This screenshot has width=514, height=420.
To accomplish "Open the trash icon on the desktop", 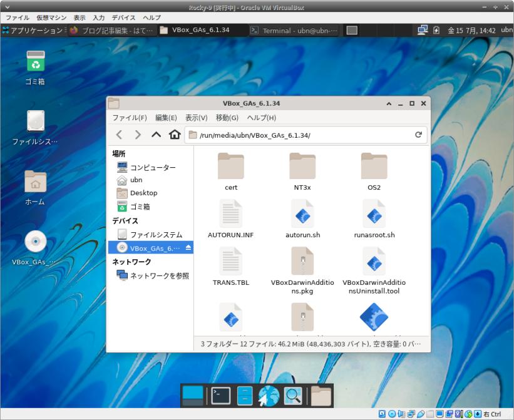I will pyautogui.click(x=36, y=68).
